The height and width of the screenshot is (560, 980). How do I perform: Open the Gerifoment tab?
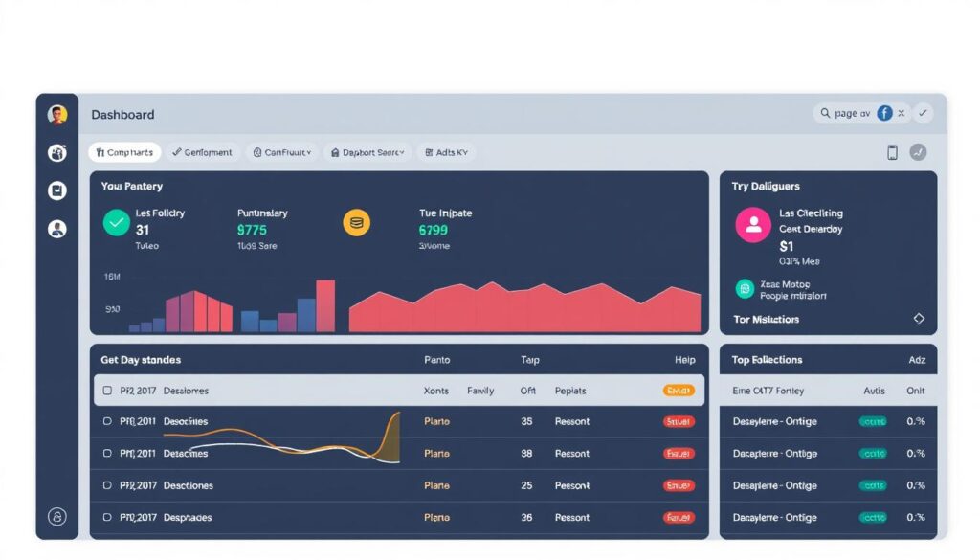202,152
